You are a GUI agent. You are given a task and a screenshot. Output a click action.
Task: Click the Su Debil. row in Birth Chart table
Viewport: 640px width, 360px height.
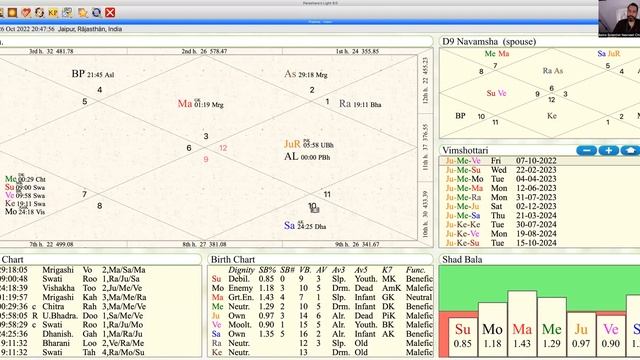321,279
